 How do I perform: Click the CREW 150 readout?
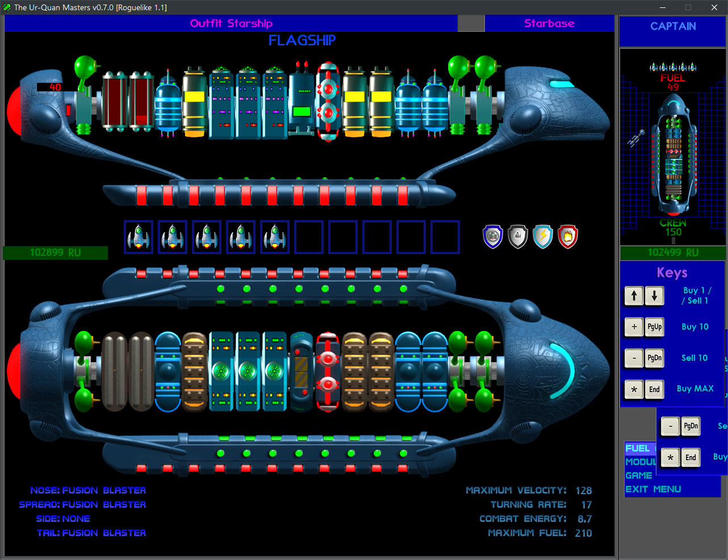673,228
